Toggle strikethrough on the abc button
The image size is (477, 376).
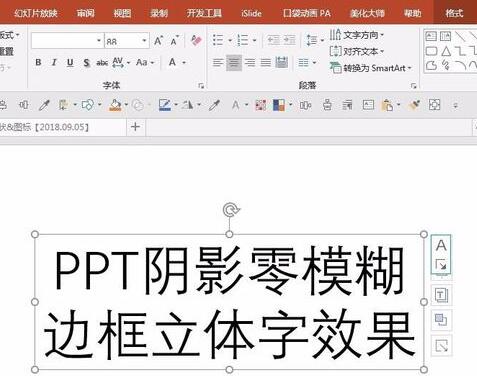102,62
